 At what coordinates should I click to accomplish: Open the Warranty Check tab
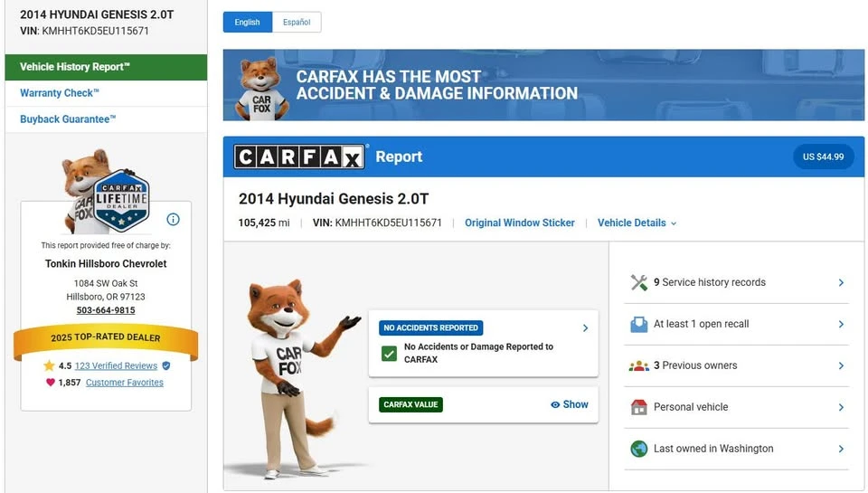coord(106,93)
